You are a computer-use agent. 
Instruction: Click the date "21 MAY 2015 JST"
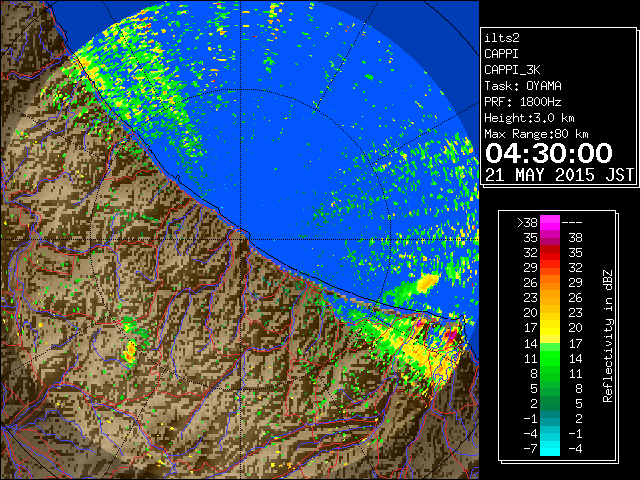559,175
